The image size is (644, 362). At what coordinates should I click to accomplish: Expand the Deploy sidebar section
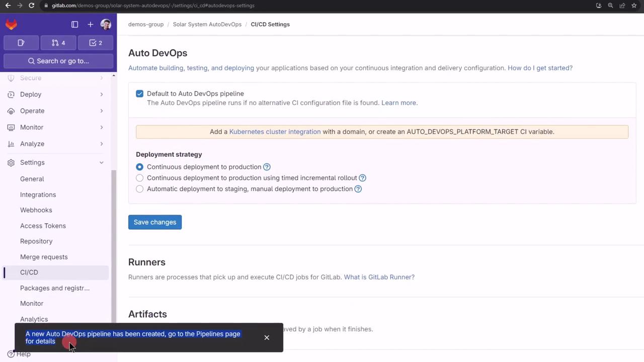(x=31, y=95)
